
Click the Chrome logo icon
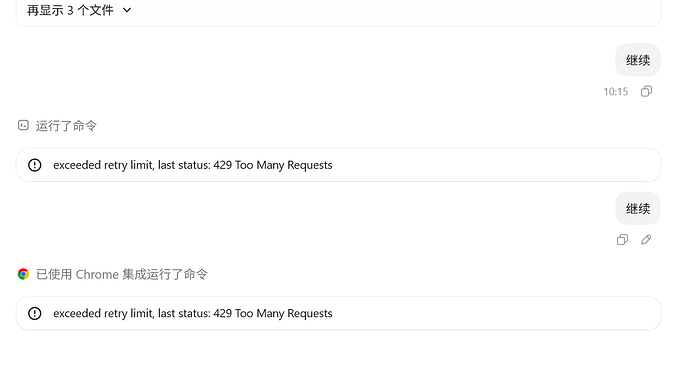[x=23, y=274]
